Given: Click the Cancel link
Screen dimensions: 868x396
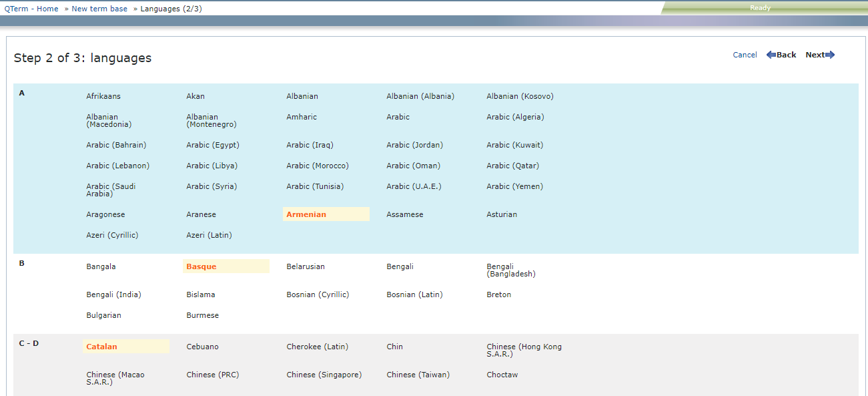Looking at the screenshot, I should (744, 55).
